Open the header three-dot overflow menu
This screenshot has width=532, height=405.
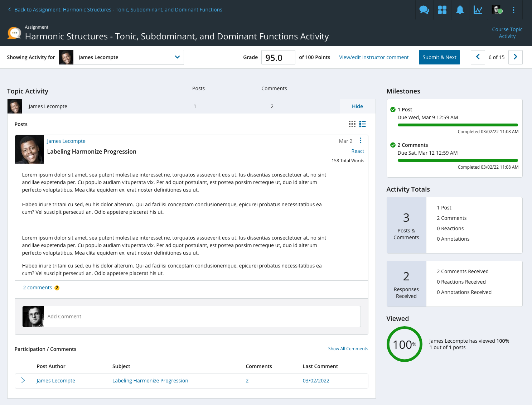coord(513,10)
